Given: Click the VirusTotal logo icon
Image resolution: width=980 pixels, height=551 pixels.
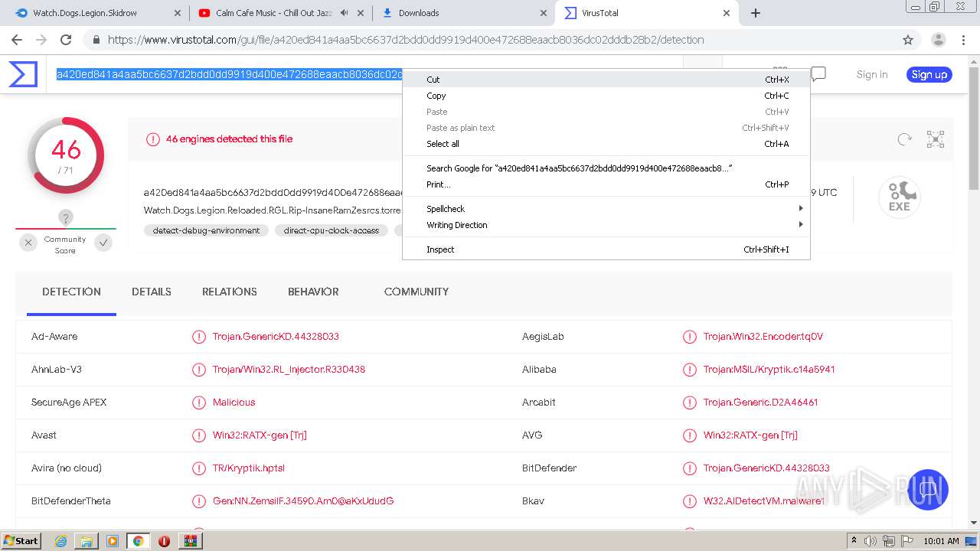Looking at the screenshot, I should point(23,74).
